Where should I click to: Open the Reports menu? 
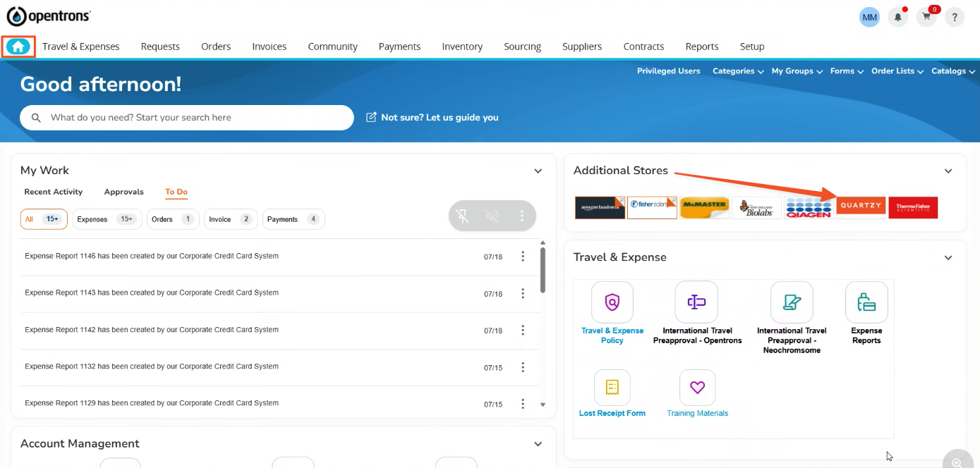tap(702, 47)
